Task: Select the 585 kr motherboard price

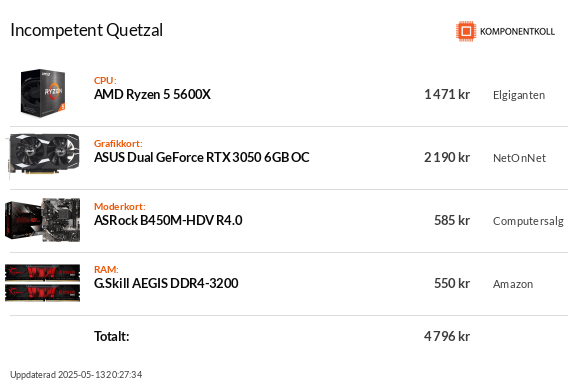Action: [x=452, y=221]
